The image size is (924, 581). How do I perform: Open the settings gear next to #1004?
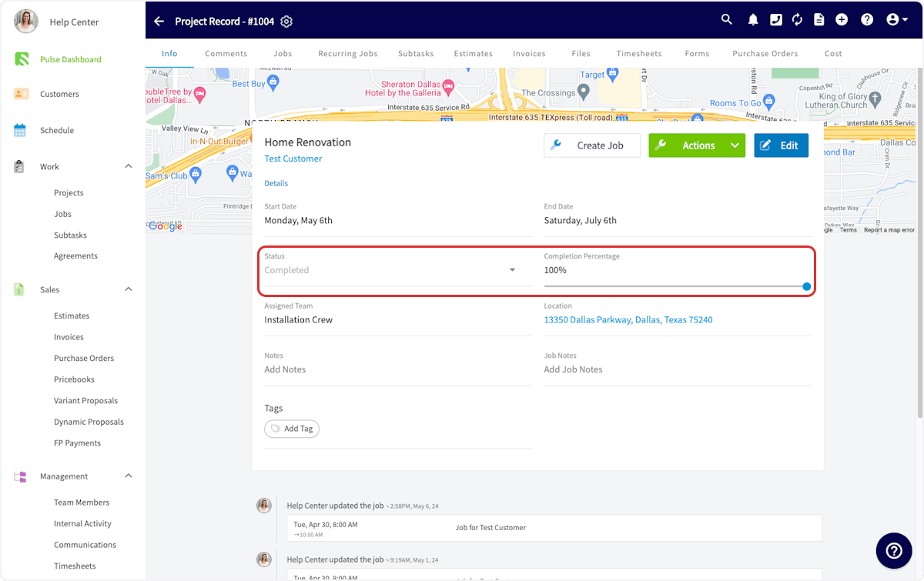286,22
